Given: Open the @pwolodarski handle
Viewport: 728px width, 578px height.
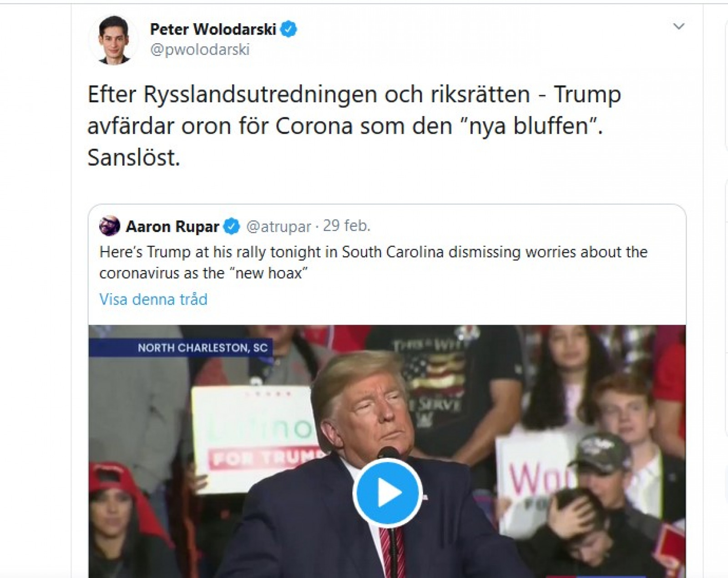Looking at the screenshot, I should [200, 49].
